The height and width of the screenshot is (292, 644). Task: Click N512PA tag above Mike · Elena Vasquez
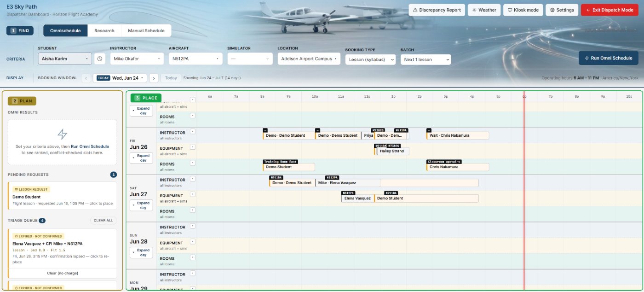click(332, 177)
